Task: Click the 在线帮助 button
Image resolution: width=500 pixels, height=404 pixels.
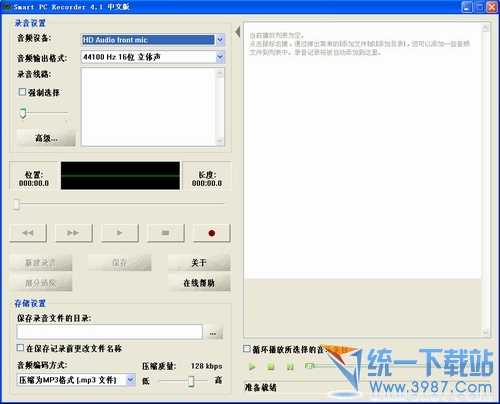Action: pyautogui.click(x=199, y=283)
